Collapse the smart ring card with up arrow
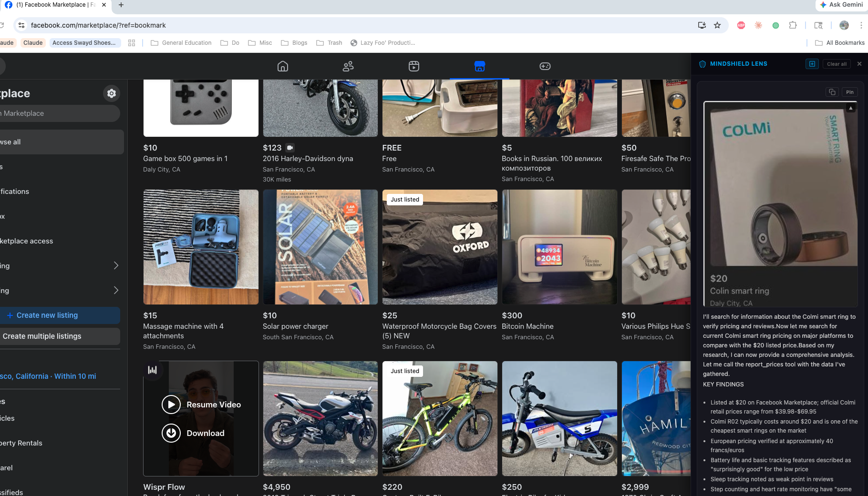Screen dimensions: 868x496 851,108
